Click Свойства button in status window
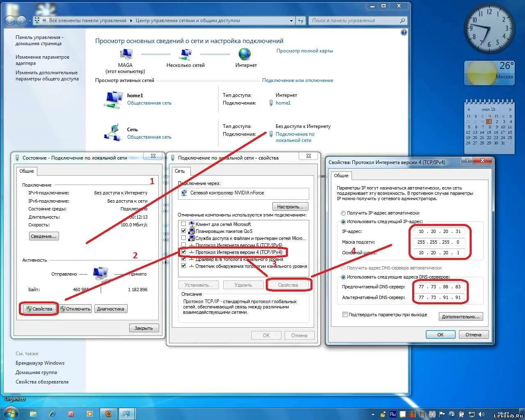The height and width of the screenshot is (420, 525). [39, 309]
